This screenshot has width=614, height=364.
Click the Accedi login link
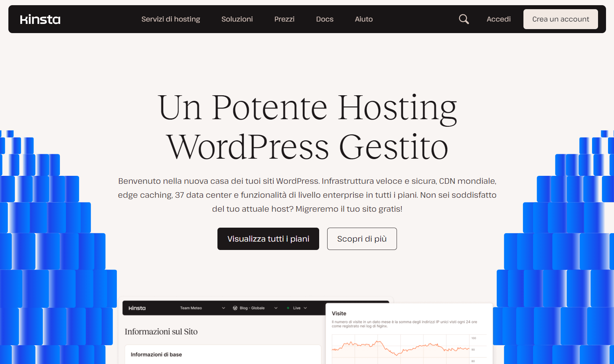point(499,19)
